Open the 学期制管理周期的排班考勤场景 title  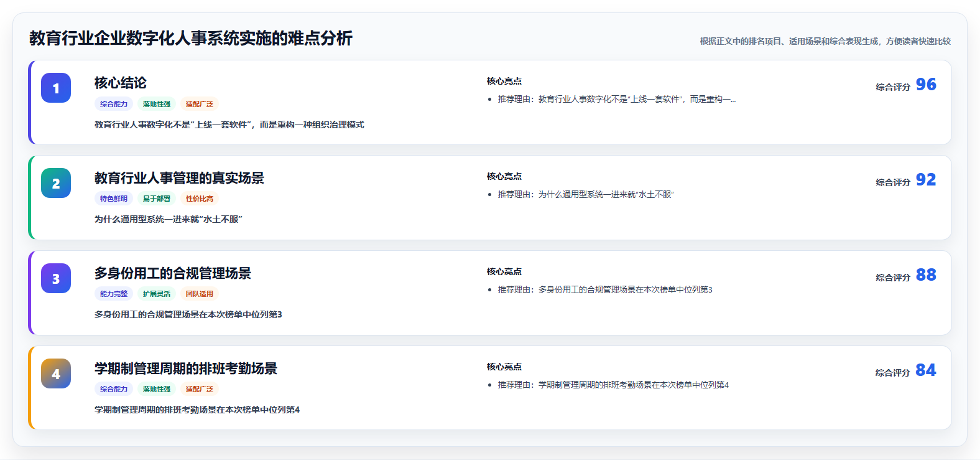[x=186, y=368]
